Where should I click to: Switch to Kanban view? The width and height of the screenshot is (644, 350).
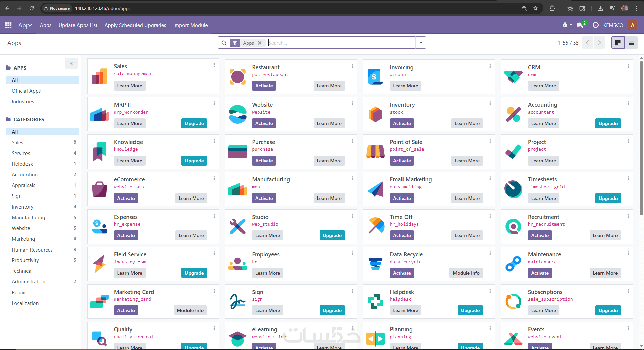618,43
